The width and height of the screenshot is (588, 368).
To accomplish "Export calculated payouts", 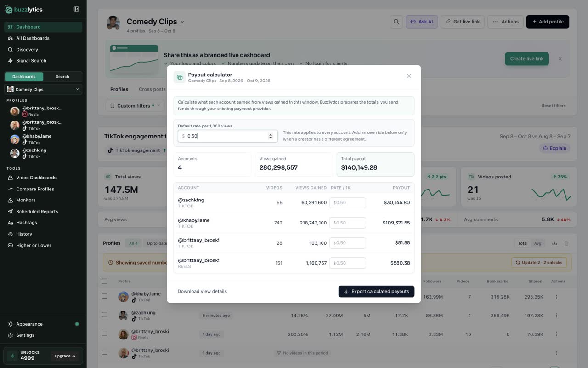I will point(376,292).
